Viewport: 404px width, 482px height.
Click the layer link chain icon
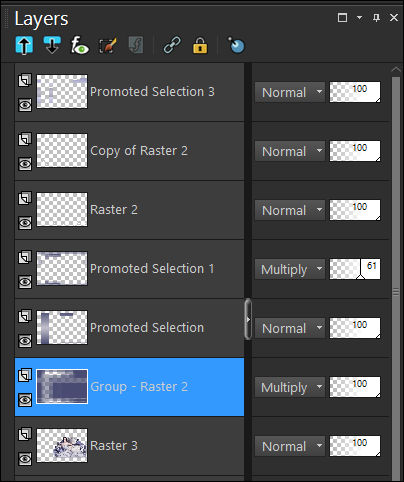(x=172, y=45)
